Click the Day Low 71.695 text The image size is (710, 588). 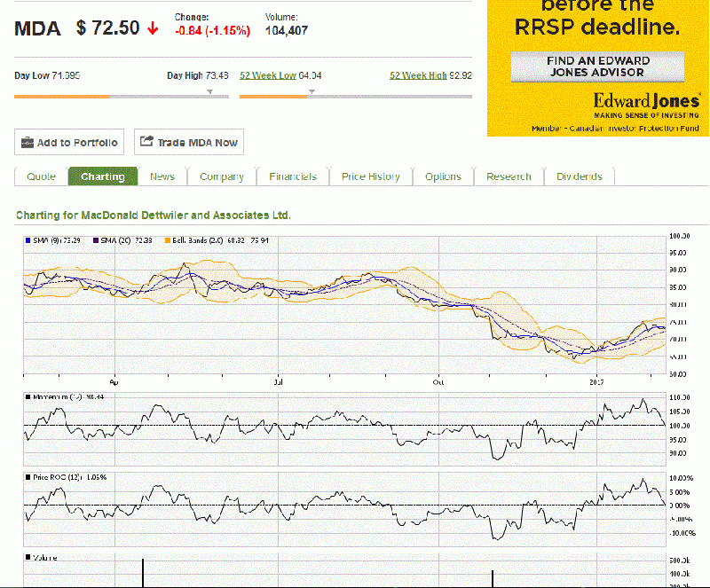(x=47, y=75)
